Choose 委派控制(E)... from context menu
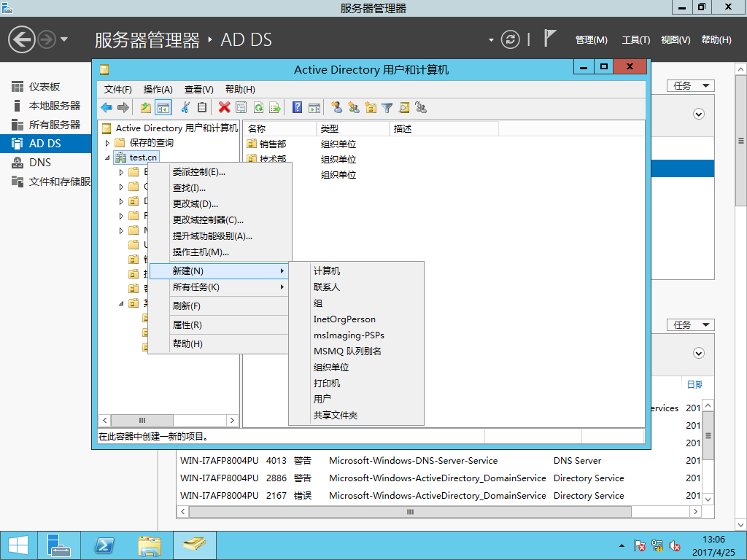 point(219,172)
